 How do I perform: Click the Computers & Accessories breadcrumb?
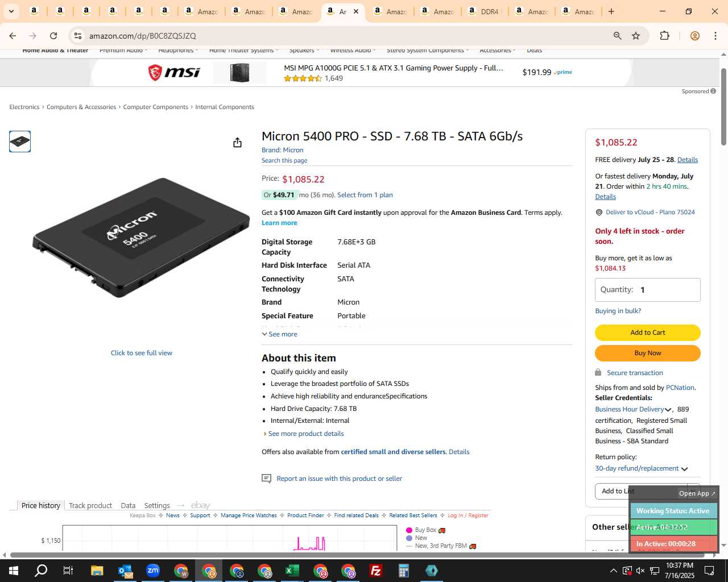coord(81,107)
